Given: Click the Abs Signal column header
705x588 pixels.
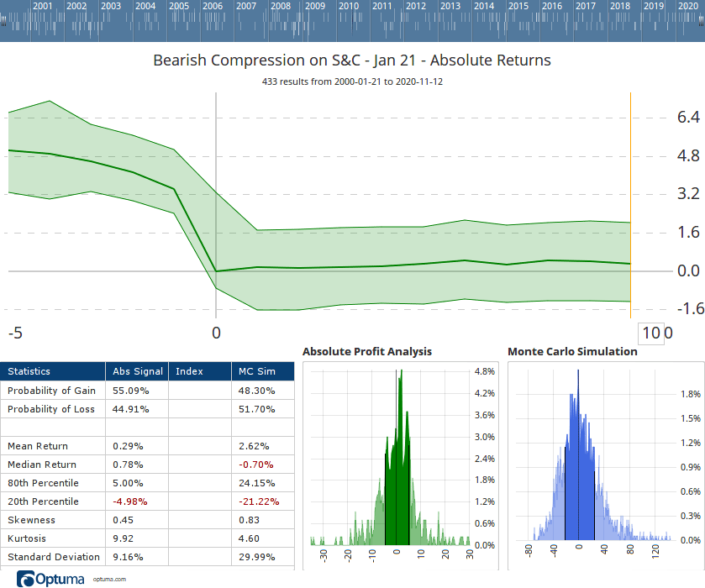Looking at the screenshot, I should click(x=138, y=371).
